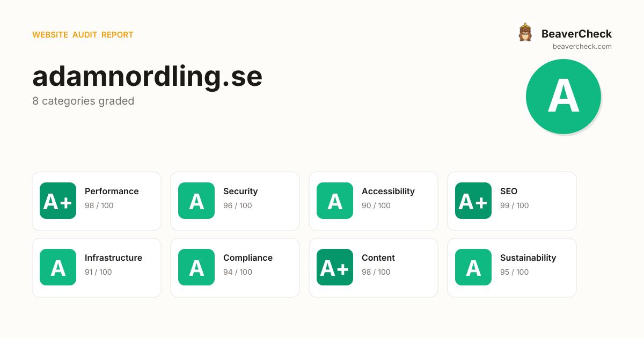Image resolution: width=644 pixels, height=338 pixels.
Task: Click the Infrastructure A grade badge
Action: (58, 267)
